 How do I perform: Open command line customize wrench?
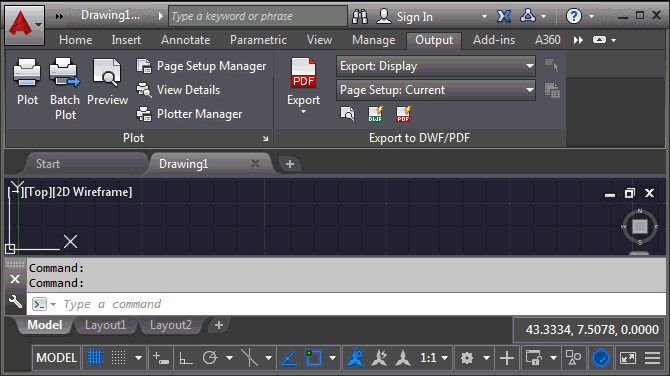15,301
